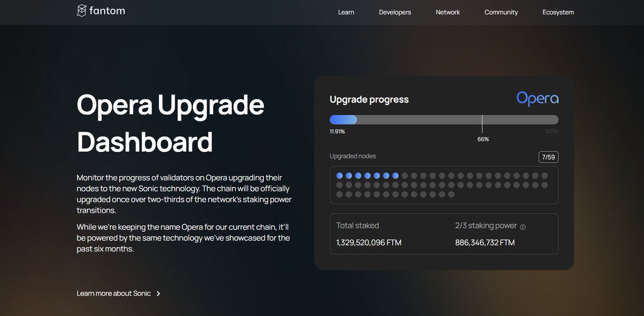Viewport: 644px width, 316px height.
Task: Click the 2/3 staking power label
Action: (486, 226)
